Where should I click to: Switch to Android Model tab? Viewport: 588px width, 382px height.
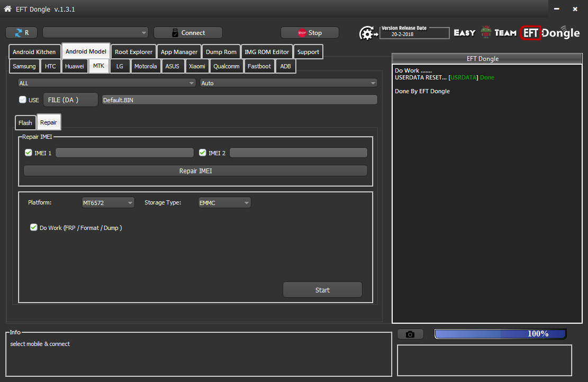click(x=86, y=51)
